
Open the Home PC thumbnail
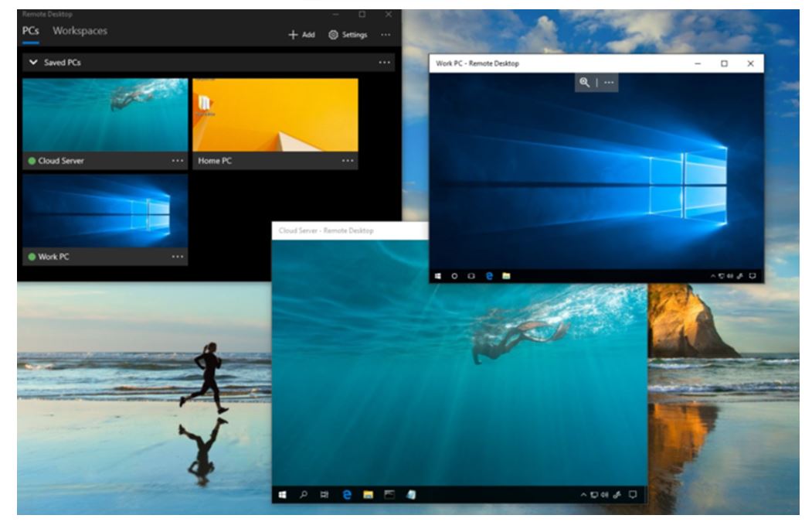pos(275,114)
